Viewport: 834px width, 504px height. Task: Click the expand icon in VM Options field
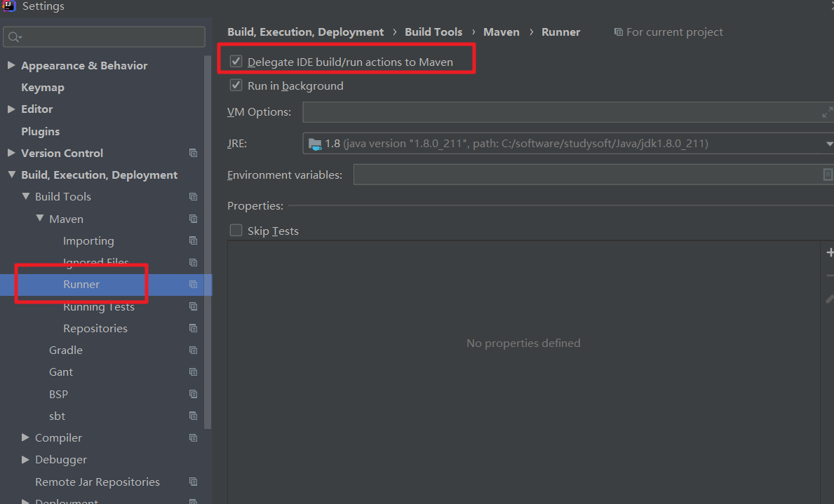coord(826,111)
